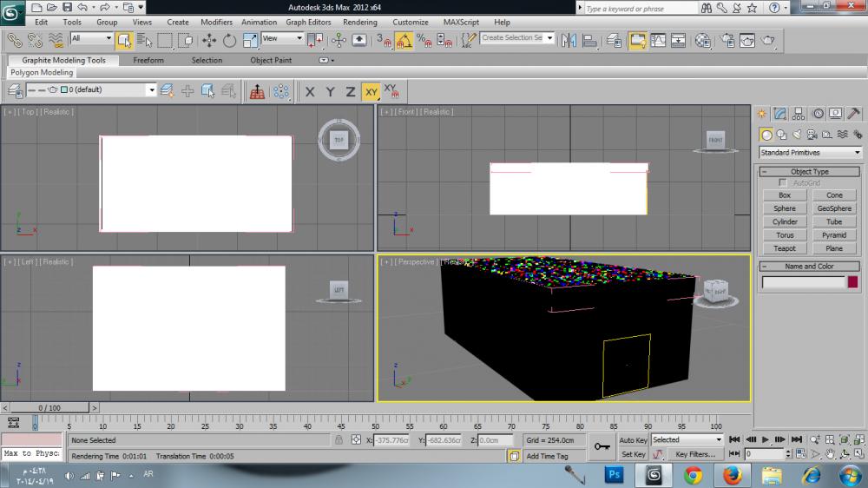Click the Select and Move tool
The height and width of the screenshot is (488, 868).
coord(209,40)
